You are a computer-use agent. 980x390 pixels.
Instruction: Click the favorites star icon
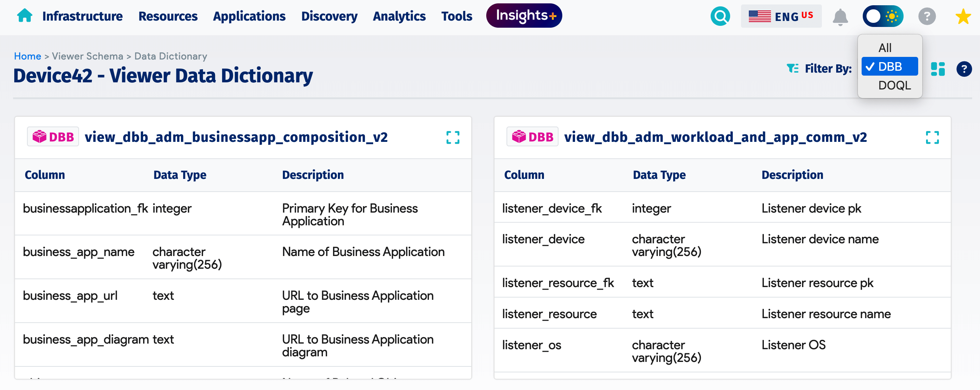(963, 16)
